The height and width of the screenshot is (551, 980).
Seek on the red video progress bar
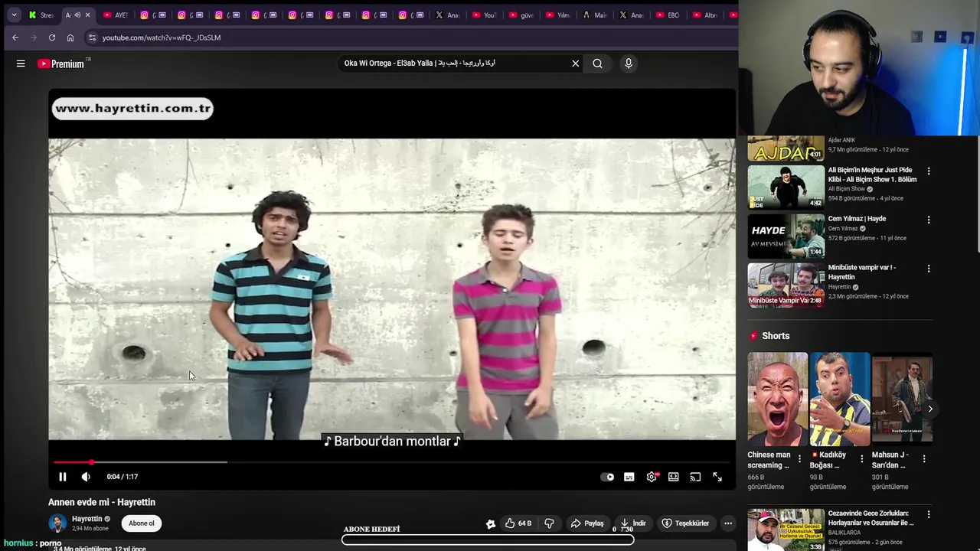(x=392, y=462)
